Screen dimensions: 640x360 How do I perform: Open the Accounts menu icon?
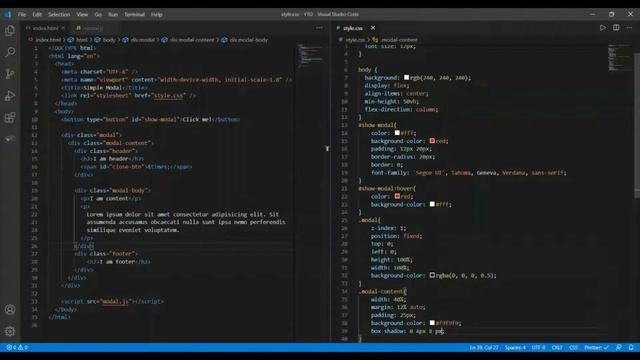coord(10,309)
